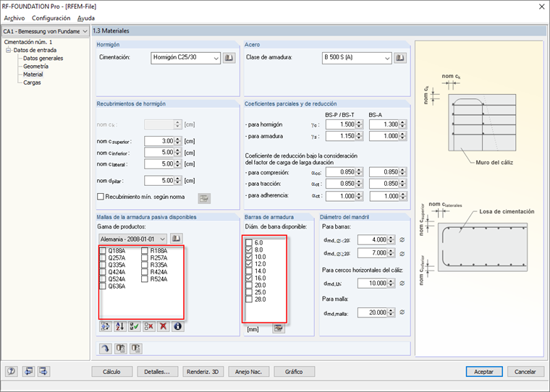Check the R524A mesh checkbox

coord(145,279)
